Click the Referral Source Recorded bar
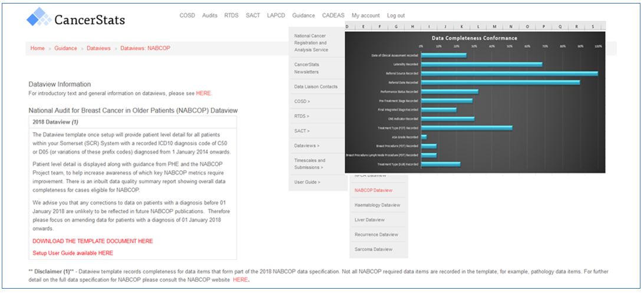Screen dimensions: 644x294 [x=509, y=74]
